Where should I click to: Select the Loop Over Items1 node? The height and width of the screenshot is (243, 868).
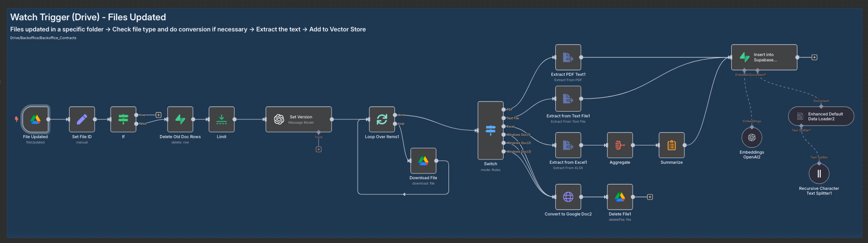click(x=382, y=119)
